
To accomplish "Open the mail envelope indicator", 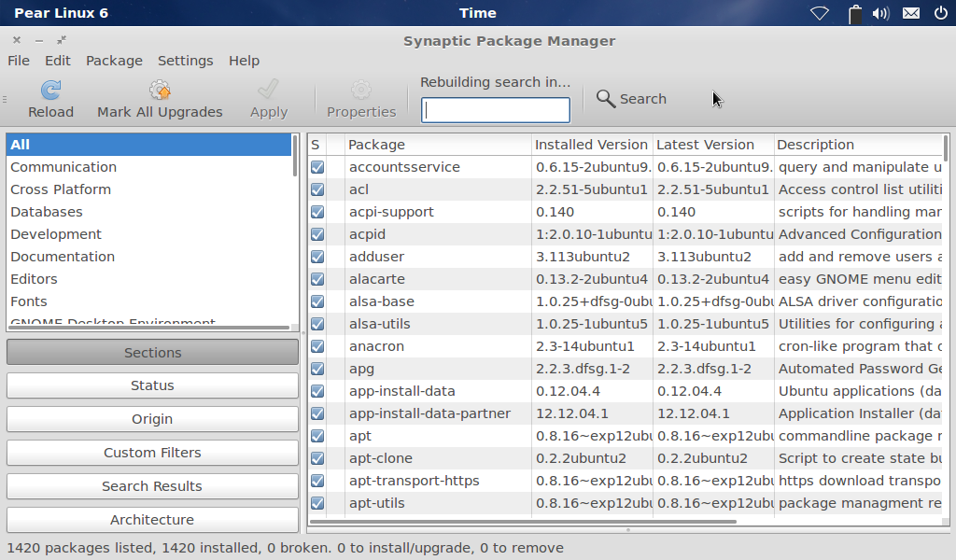I will (x=911, y=13).
